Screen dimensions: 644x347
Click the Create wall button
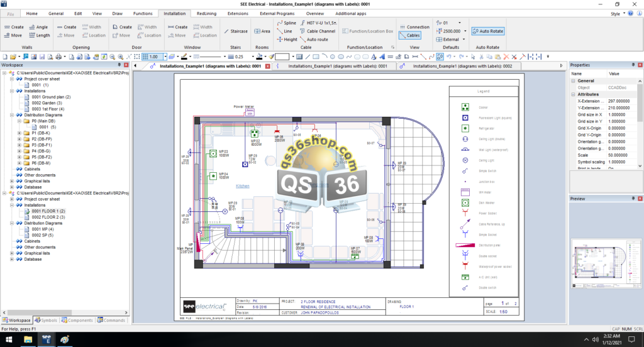tap(14, 27)
